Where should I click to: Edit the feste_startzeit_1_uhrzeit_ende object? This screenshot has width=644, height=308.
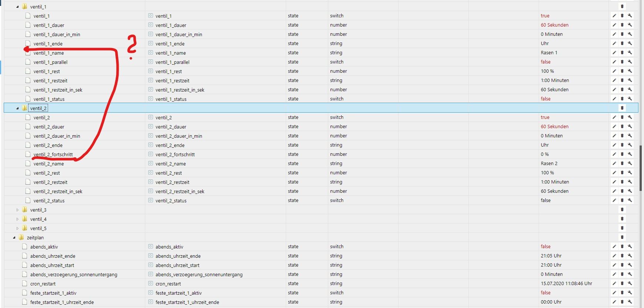coord(614,302)
